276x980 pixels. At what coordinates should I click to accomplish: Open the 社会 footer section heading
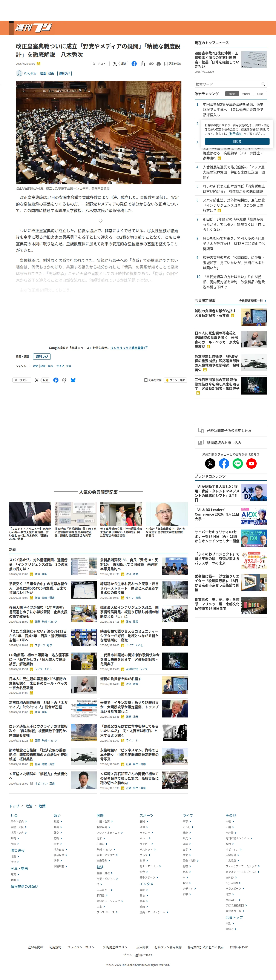(14, 816)
